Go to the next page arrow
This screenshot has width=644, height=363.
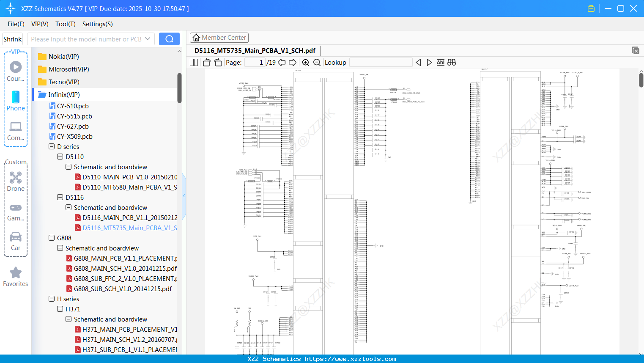(x=293, y=63)
